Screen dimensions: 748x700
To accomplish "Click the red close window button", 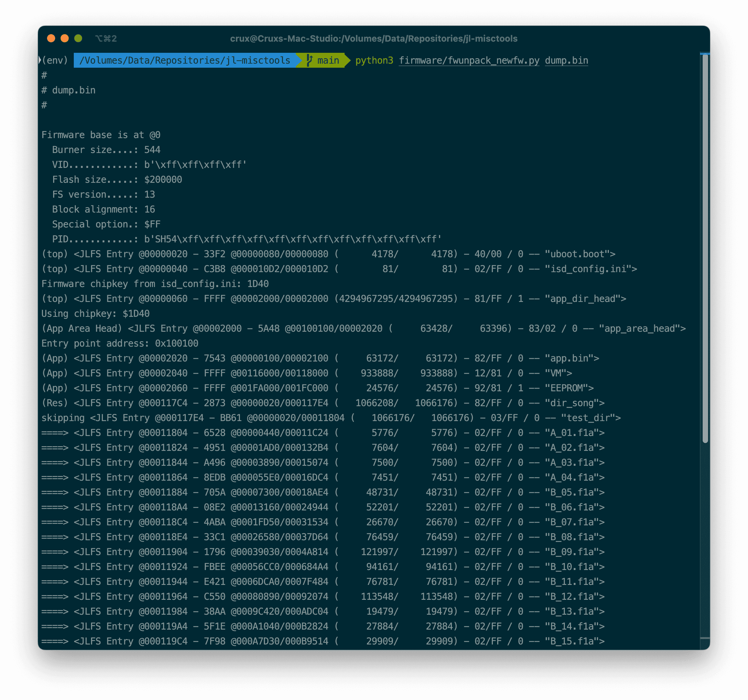I will [51, 38].
